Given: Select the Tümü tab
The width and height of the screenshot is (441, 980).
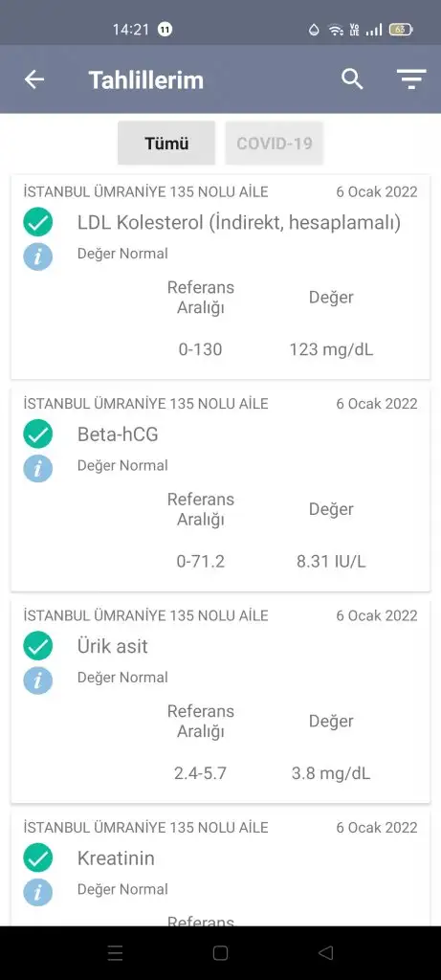Looking at the screenshot, I should tap(166, 144).
